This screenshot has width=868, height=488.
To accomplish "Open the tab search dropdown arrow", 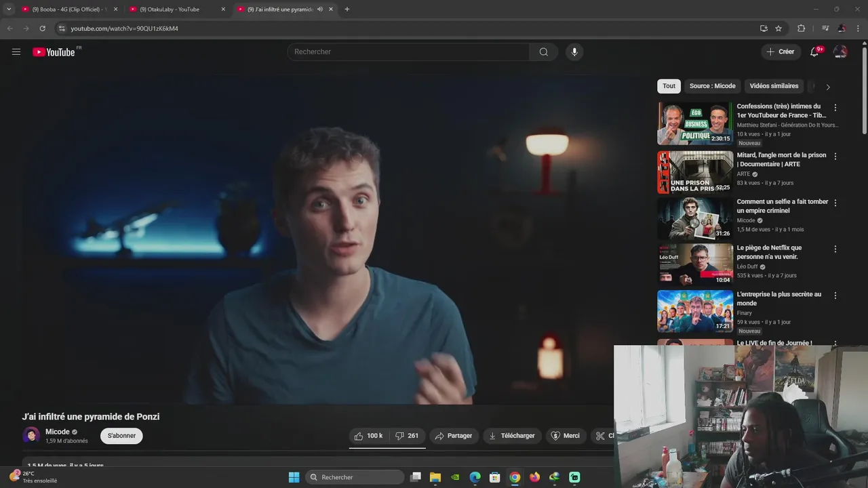I will coord(9,9).
